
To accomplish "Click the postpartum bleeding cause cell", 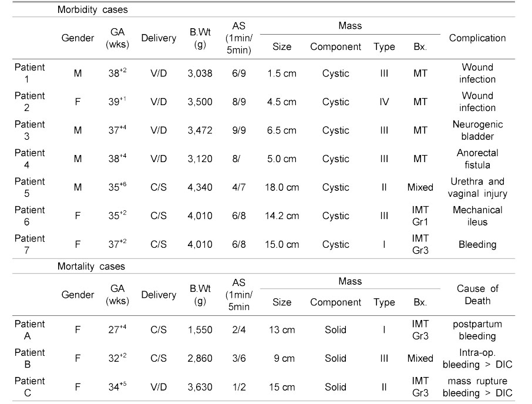I will click(x=477, y=330).
